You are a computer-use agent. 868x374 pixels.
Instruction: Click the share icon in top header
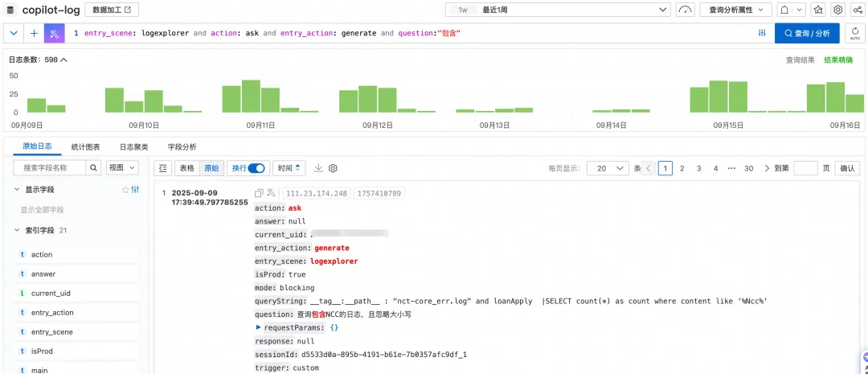[858, 10]
